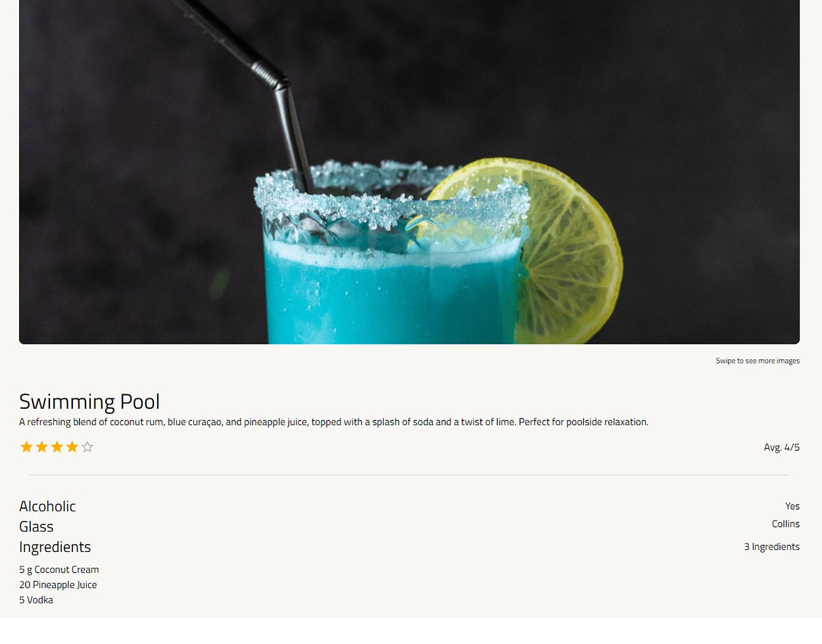Select the 5 Vodka ingredient

(36, 600)
